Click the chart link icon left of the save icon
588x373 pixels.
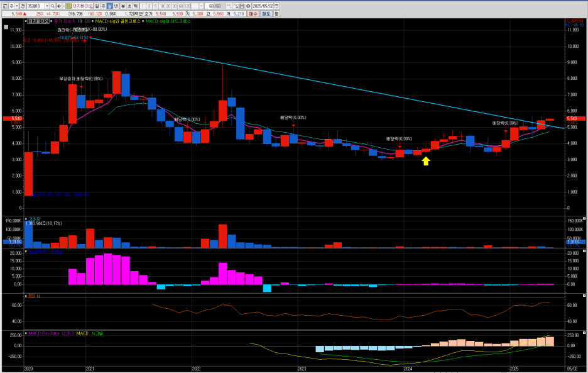coord(229,6)
